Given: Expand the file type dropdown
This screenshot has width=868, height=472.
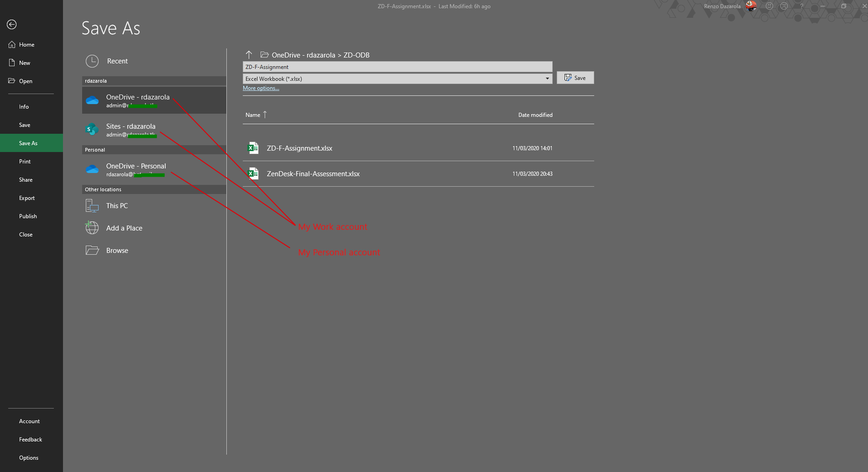Looking at the screenshot, I should coord(547,79).
